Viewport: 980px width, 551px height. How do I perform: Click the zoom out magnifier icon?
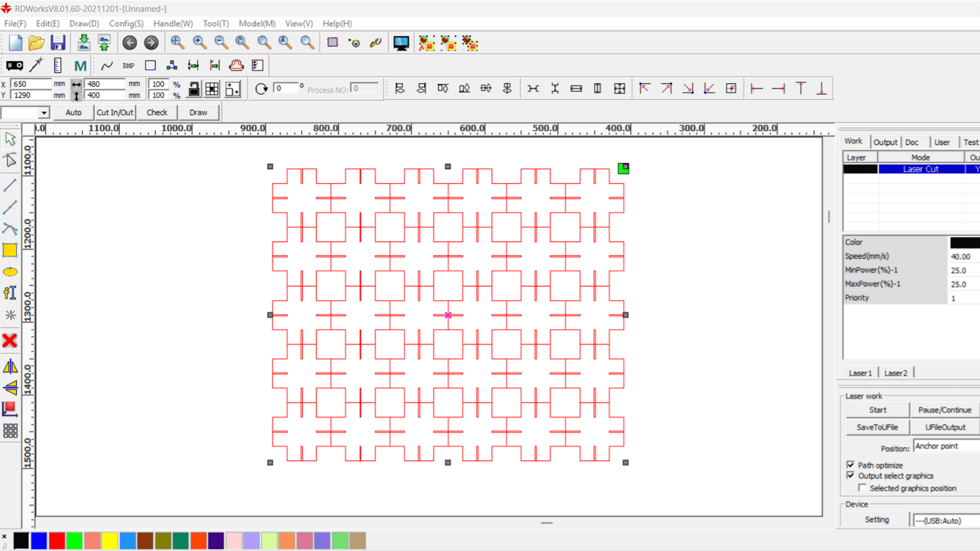pos(221,43)
